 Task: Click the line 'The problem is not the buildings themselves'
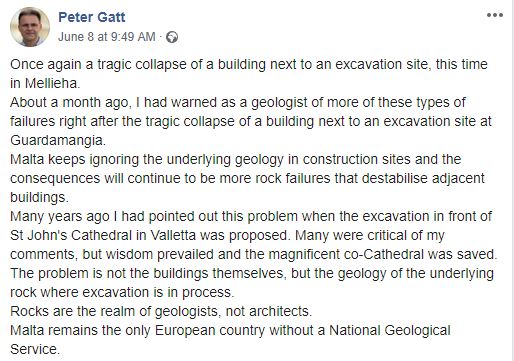click(x=252, y=273)
